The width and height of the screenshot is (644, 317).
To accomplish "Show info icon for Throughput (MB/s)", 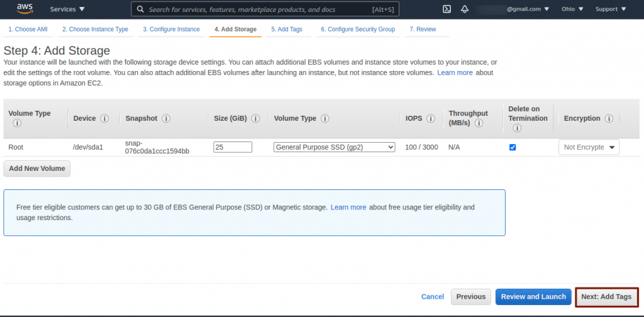I will [479, 123].
